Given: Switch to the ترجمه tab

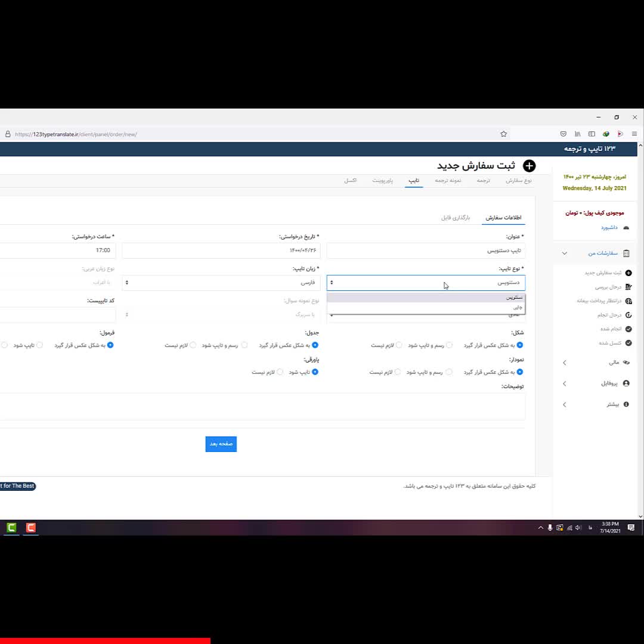Looking at the screenshot, I should pos(483,180).
